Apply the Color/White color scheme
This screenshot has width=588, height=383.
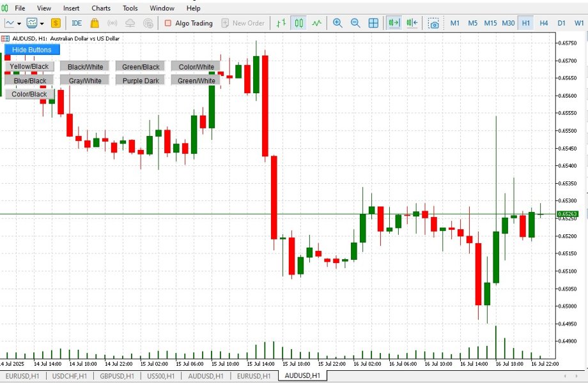point(196,66)
